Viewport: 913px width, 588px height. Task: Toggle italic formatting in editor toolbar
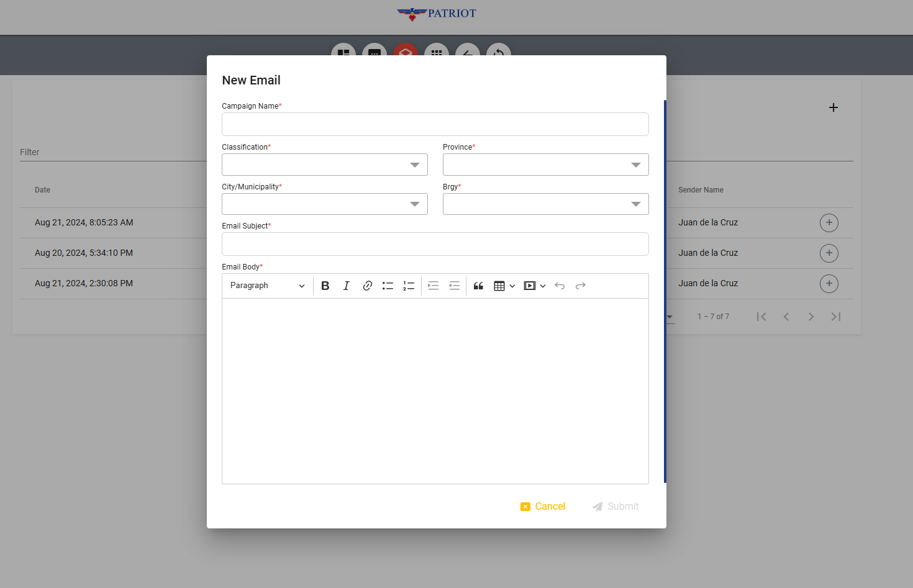pos(347,286)
